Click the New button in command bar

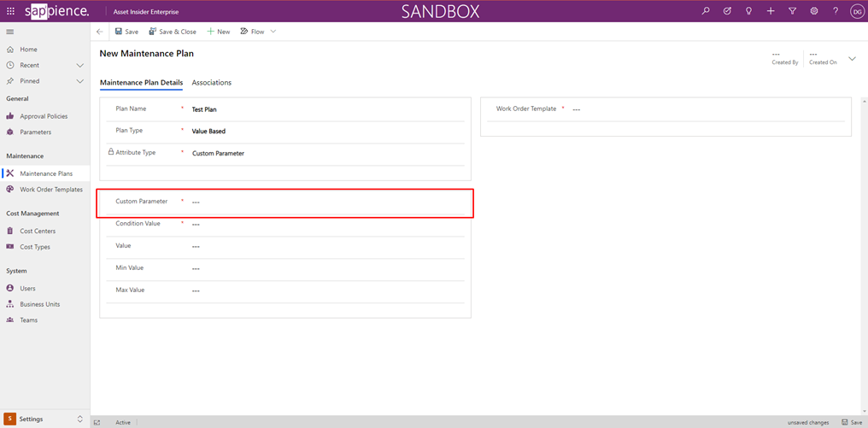tap(219, 32)
